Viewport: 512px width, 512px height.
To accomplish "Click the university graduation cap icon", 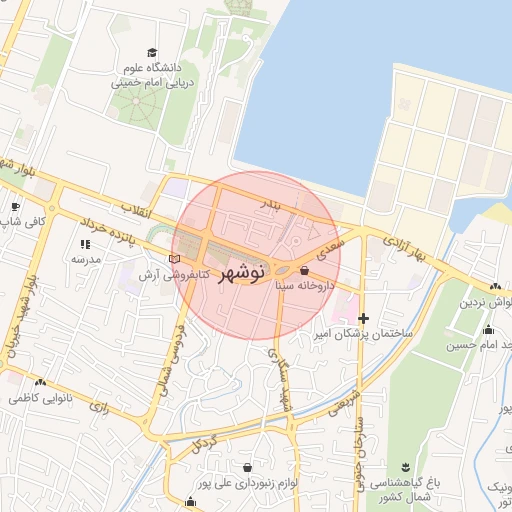I will point(152,53).
